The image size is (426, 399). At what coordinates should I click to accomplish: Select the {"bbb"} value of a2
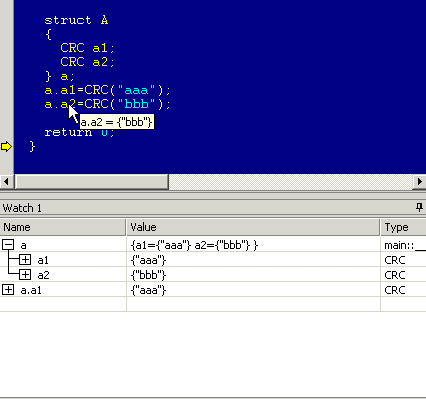(x=149, y=275)
